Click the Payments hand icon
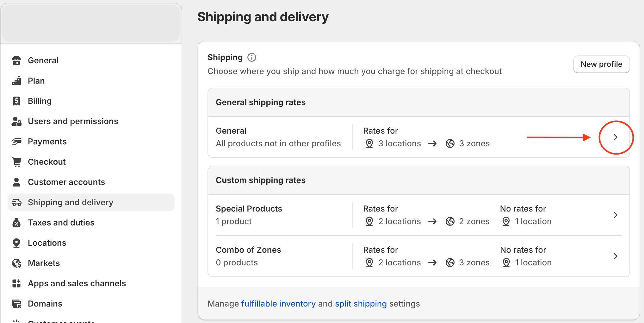This screenshot has height=323, width=644. [16, 142]
